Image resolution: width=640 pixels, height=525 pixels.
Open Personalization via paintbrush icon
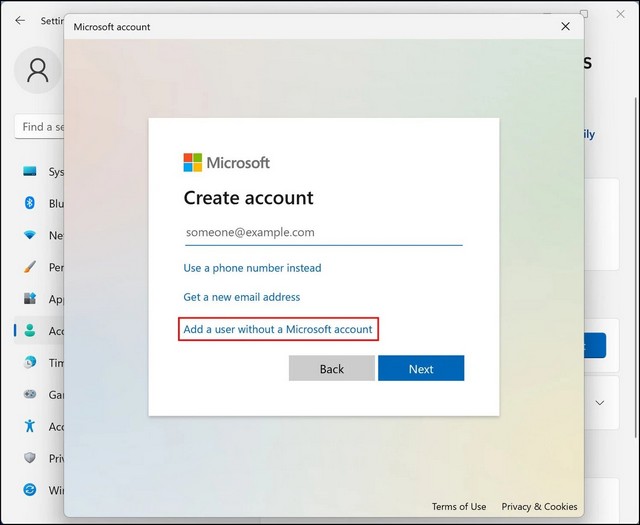(x=30, y=267)
